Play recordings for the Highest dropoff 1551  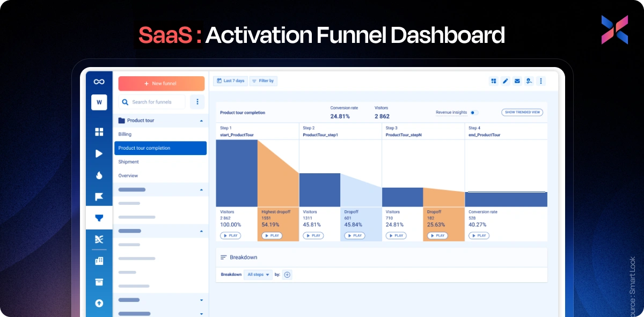click(272, 235)
